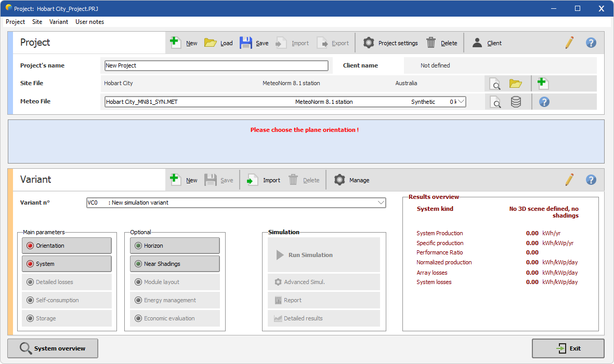The height and width of the screenshot is (364, 614).
Task: Open the Variant menu
Action: click(x=59, y=22)
